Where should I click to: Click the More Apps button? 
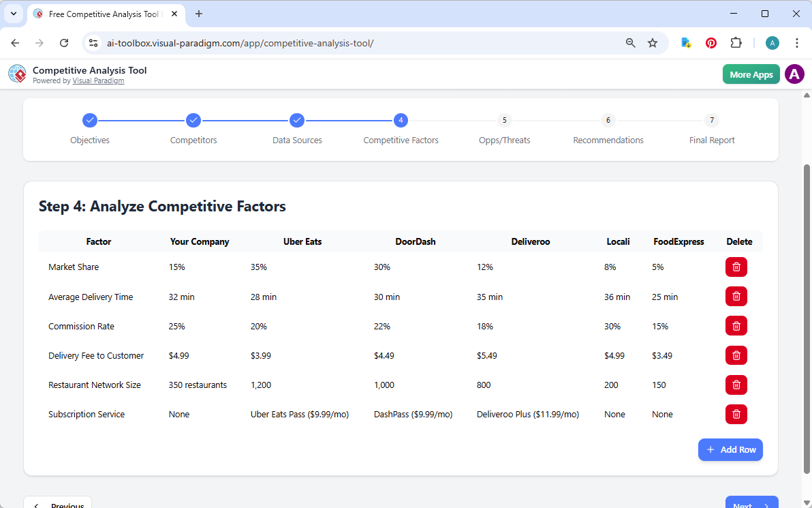click(x=751, y=74)
